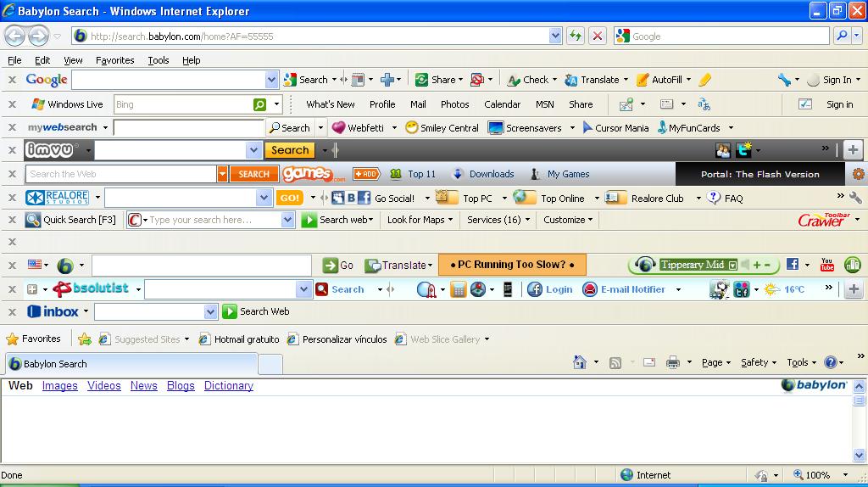Click the Google toolbar highlighter pen icon
This screenshot has width=868, height=487.
705,80
